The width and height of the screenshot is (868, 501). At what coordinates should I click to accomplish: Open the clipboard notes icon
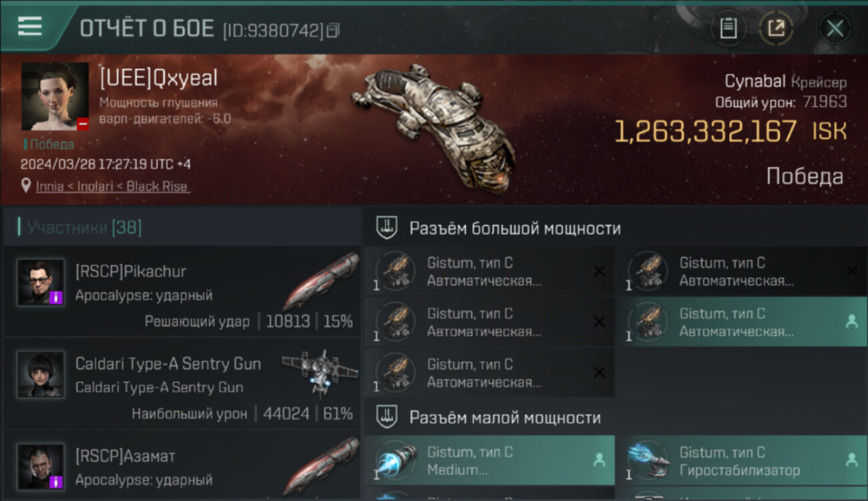coord(728,28)
